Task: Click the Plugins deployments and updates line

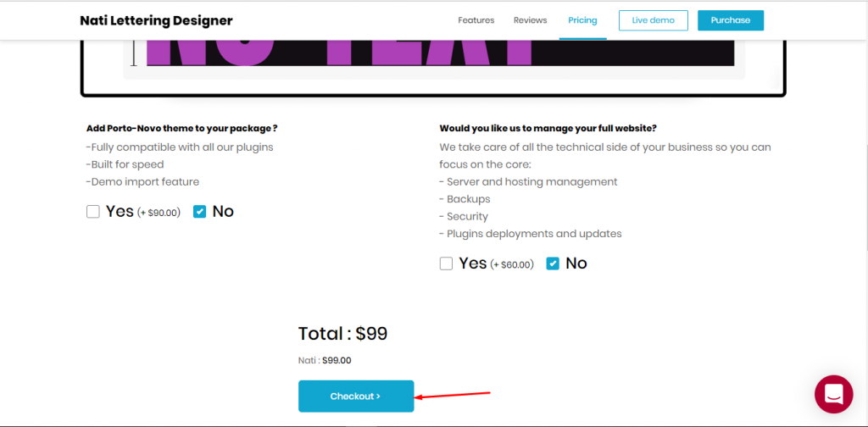Action: [x=531, y=233]
